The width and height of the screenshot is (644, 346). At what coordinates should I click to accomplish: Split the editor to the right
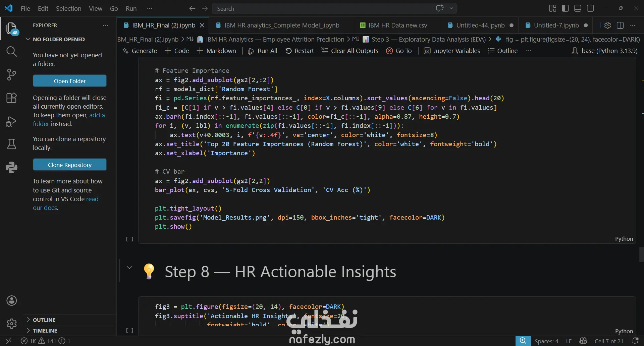pyautogui.click(x=620, y=25)
